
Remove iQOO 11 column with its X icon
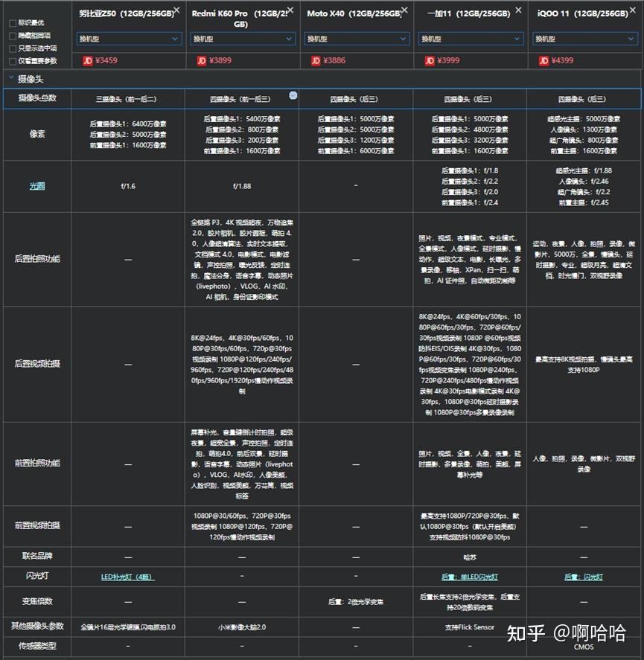(x=633, y=10)
